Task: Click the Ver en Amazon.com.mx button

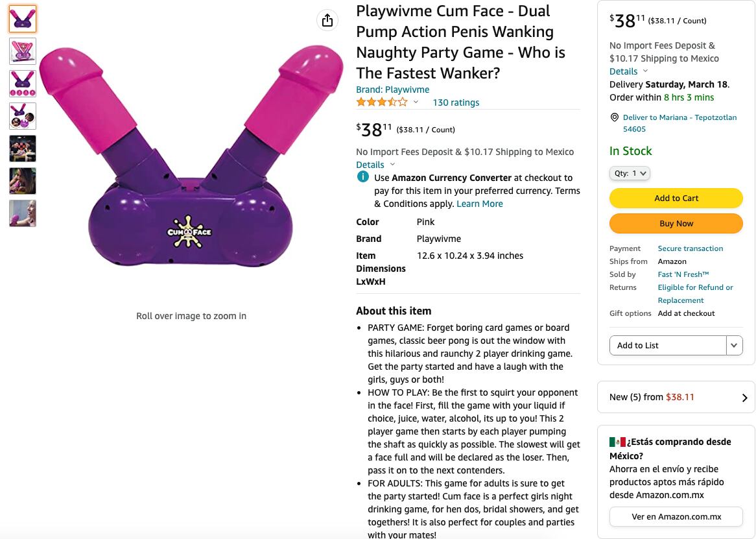Action: [x=676, y=517]
